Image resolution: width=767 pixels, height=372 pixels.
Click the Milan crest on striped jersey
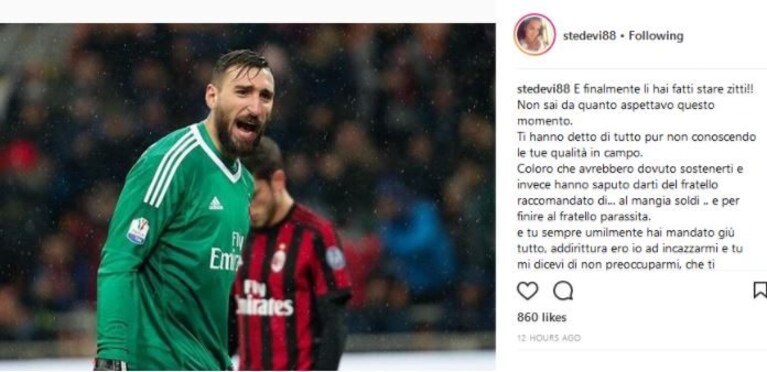pyautogui.click(x=279, y=257)
